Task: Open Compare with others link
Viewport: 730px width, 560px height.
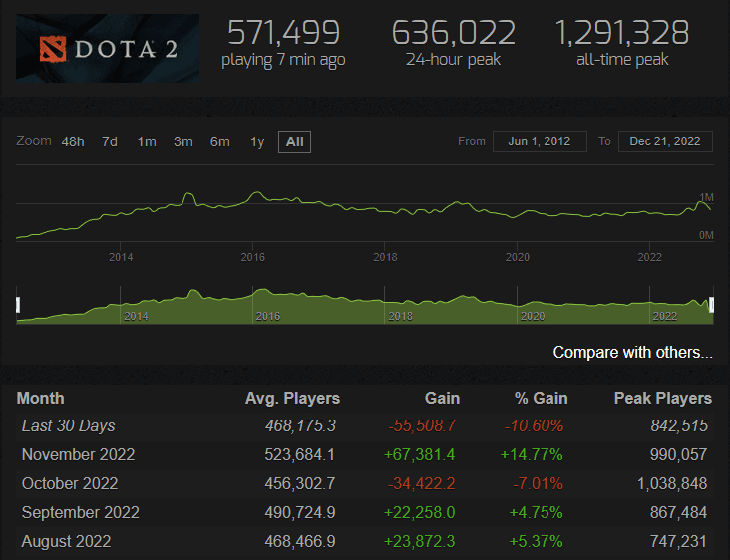Action: pos(633,353)
